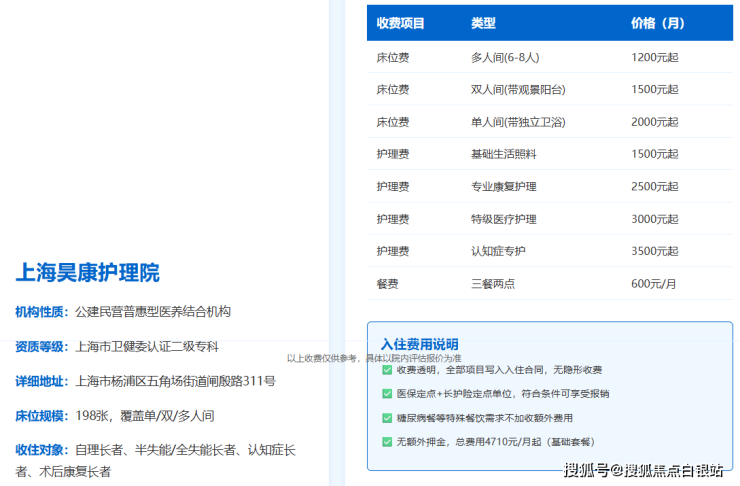Click 总费用4710元/月起 text
This screenshot has width=740, height=486.
(x=498, y=442)
